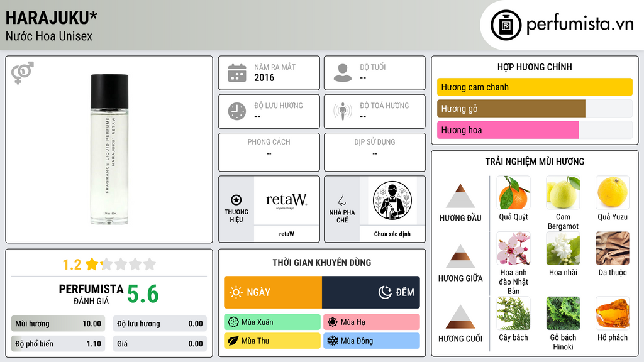Screen dimensions: 644x362
Task: Select the Mùa Xuân season chip
Action: (272, 322)
